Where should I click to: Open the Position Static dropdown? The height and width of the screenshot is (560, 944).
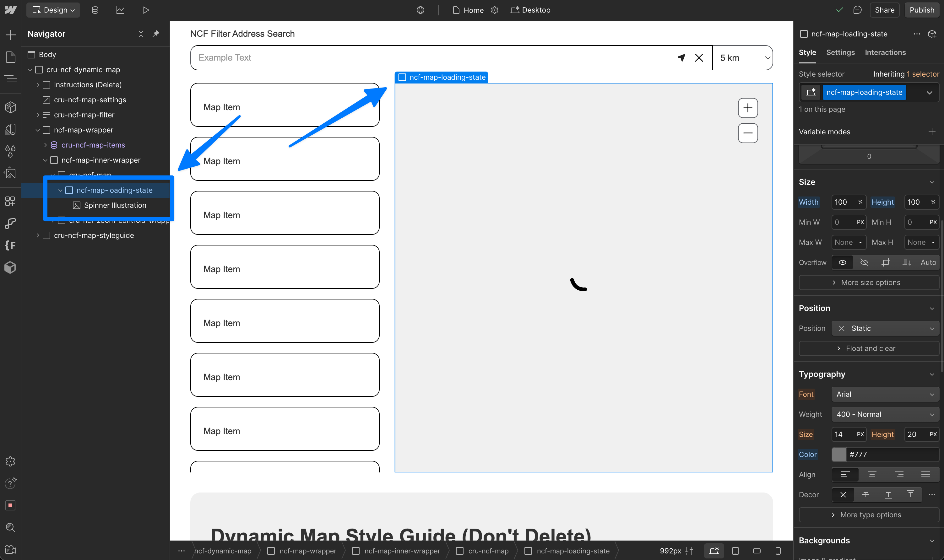[885, 328]
